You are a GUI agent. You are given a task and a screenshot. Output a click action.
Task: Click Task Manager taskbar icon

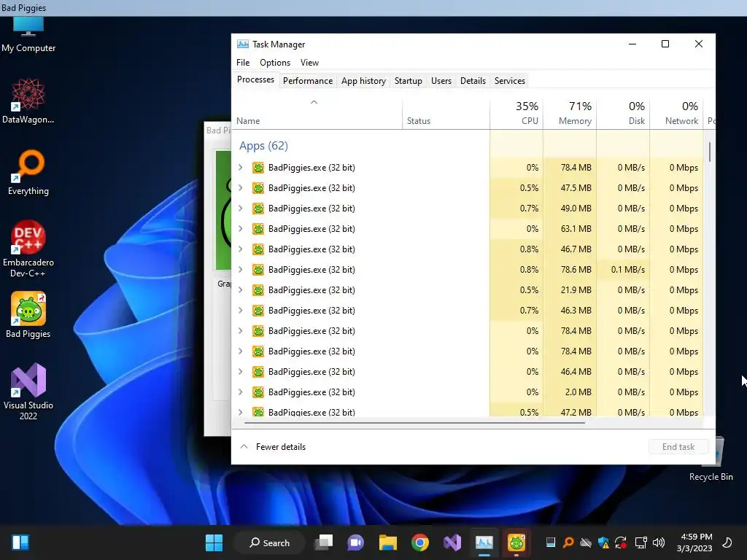point(484,542)
